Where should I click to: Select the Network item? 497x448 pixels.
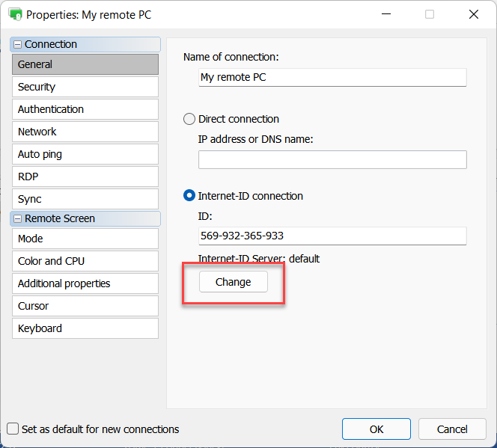pos(85,132)
